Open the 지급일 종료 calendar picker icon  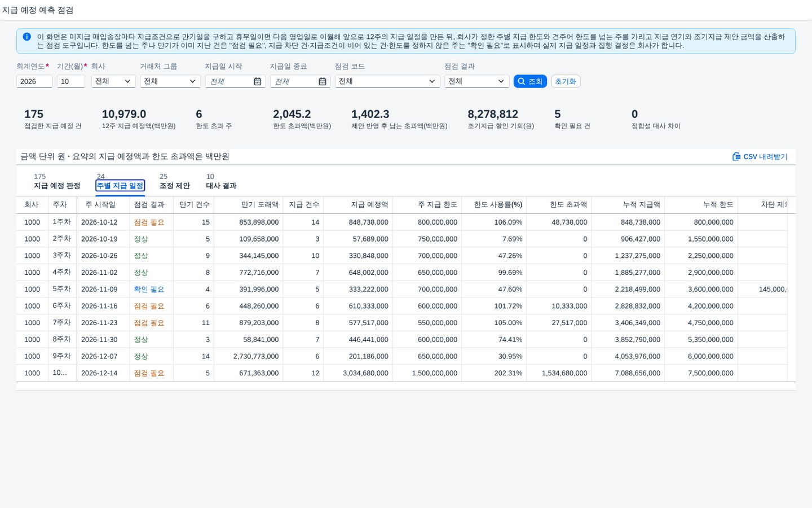[x=323, y=81]
